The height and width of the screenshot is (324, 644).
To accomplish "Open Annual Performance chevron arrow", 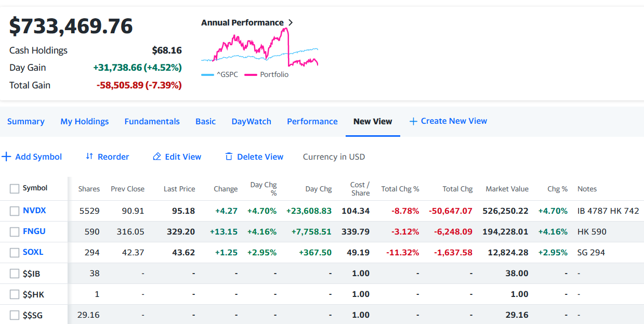I will (291, 23).
